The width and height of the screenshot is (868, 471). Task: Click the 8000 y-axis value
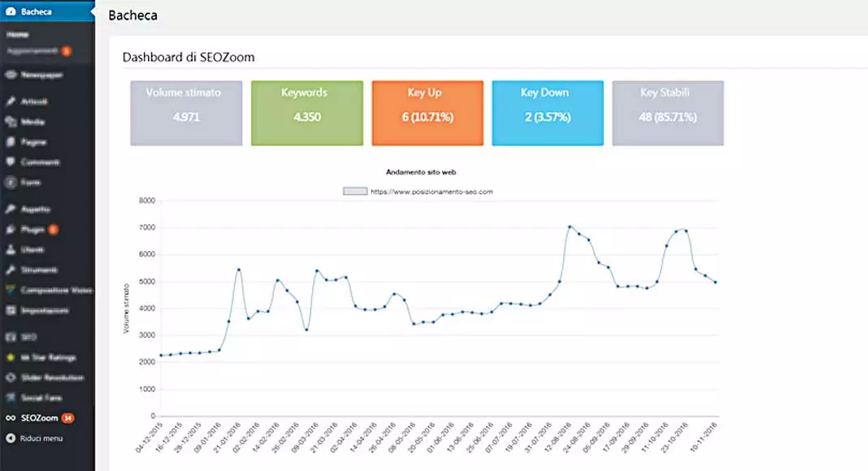[x=147, y=201]
